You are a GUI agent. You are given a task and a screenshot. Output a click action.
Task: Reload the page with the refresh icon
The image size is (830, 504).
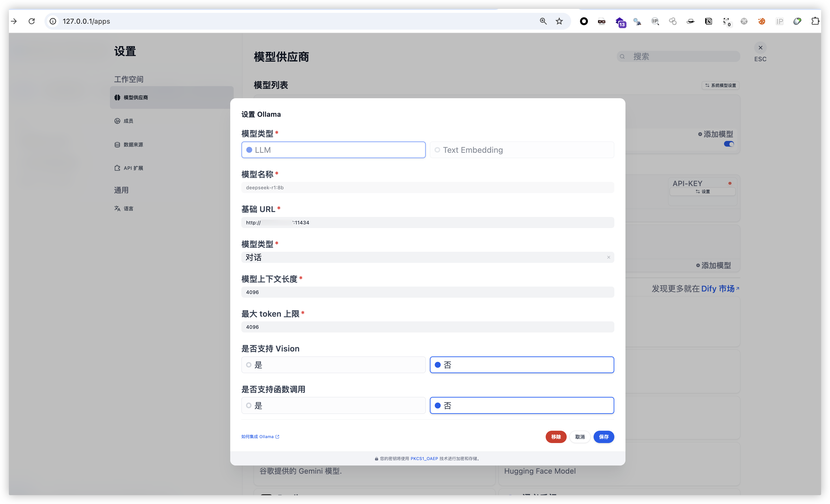(x=32, y=21)
